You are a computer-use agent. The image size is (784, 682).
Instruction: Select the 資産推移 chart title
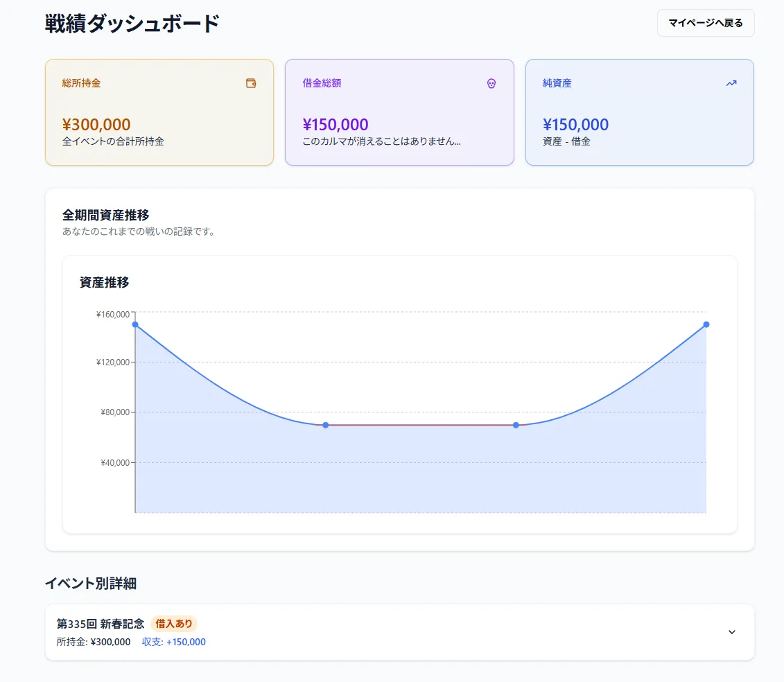[x=104, y=282]
